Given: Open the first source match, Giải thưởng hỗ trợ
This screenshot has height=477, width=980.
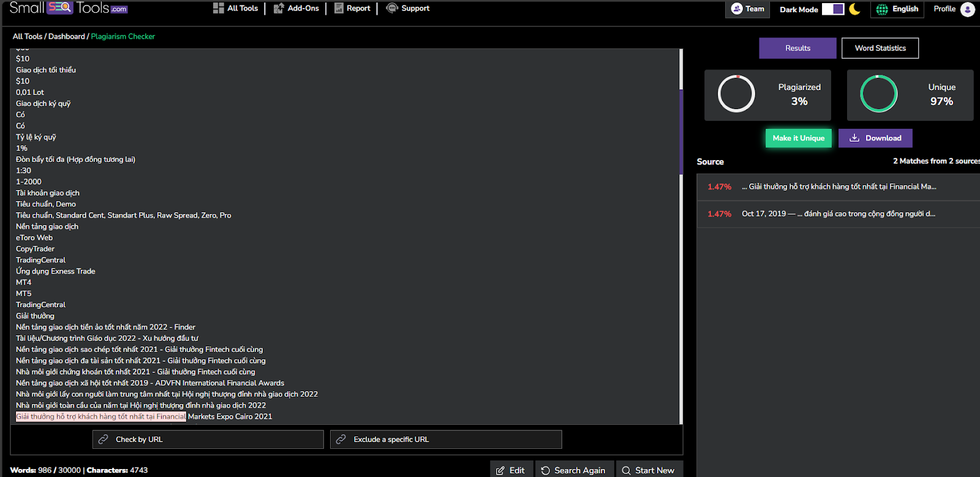Looking at the screenshot, I should (x=838, y=187).
